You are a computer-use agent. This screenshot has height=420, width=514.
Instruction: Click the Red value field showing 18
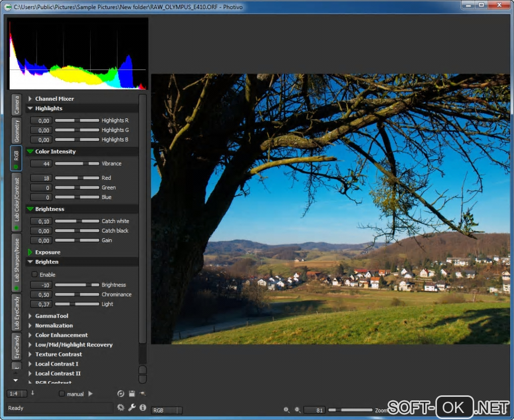(x=41, y=178)
